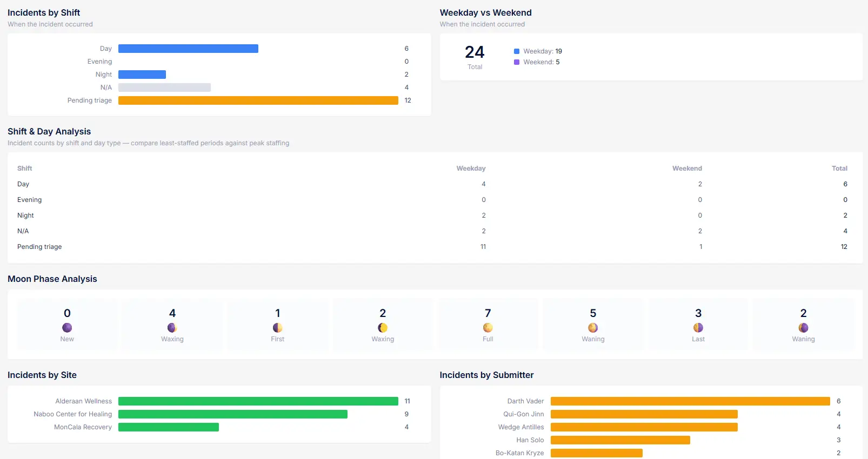Click the "Moon Phase Analysis" heading
The height and width of the screenshot is (459, 868).
[52, 279]
